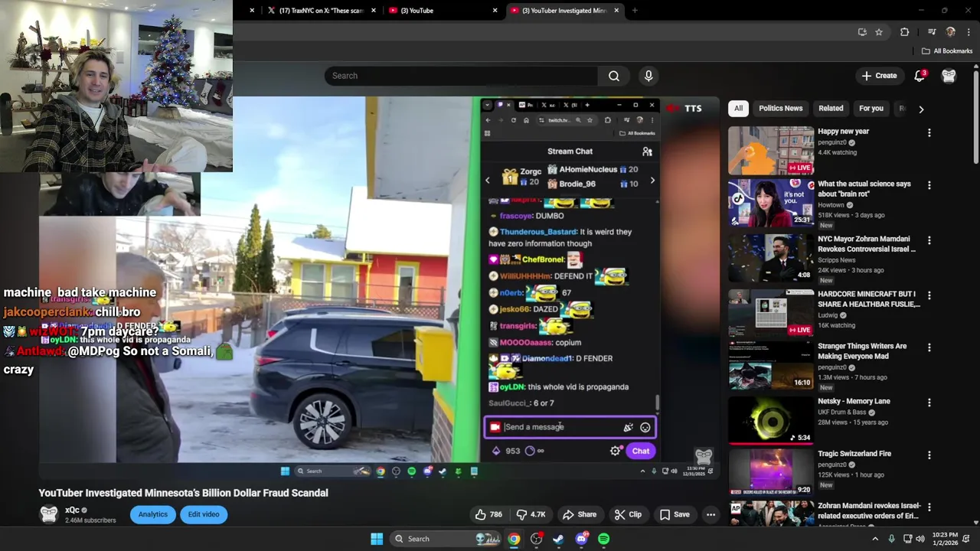Click the Edit video button

[x=204, y=514]
